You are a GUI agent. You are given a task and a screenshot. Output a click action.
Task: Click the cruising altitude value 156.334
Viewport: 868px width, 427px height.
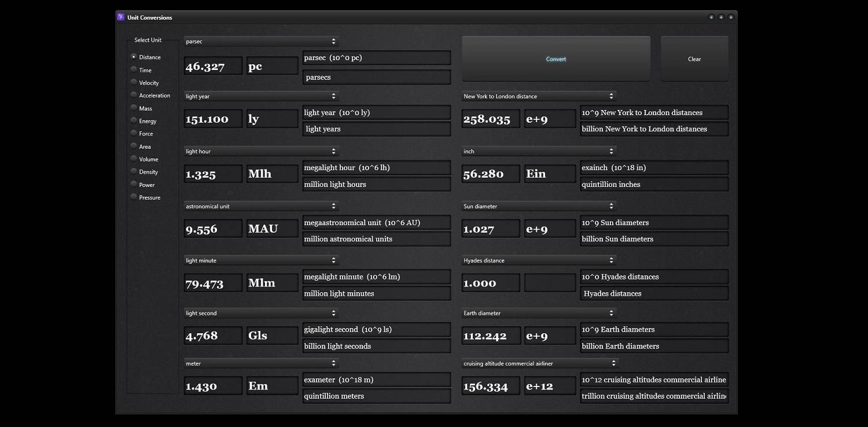pos(491,386)
